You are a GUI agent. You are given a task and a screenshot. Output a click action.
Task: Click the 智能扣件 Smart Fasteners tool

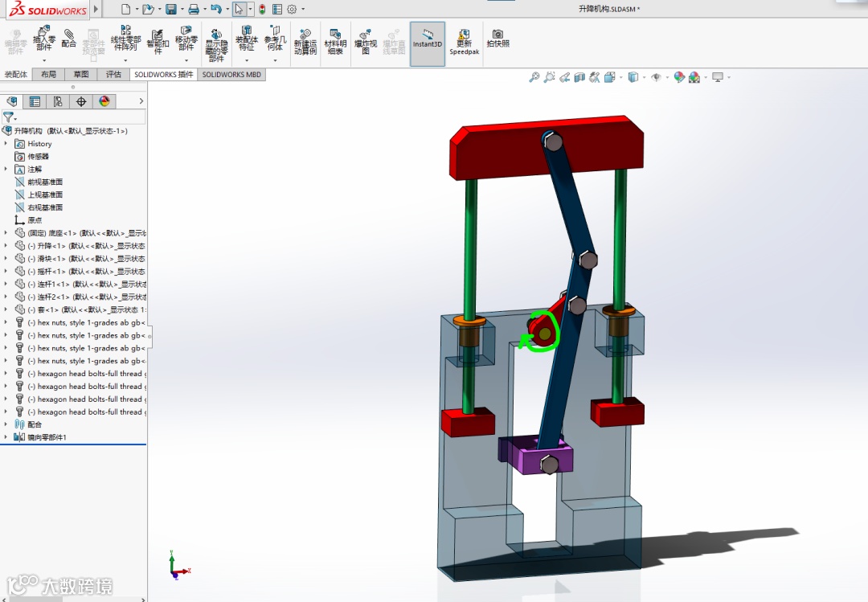coord(158,41)
